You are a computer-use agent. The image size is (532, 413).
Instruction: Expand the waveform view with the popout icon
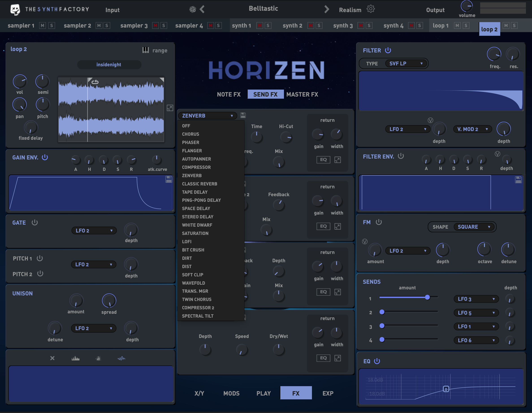pyautogui.click(x=170, y=108)
